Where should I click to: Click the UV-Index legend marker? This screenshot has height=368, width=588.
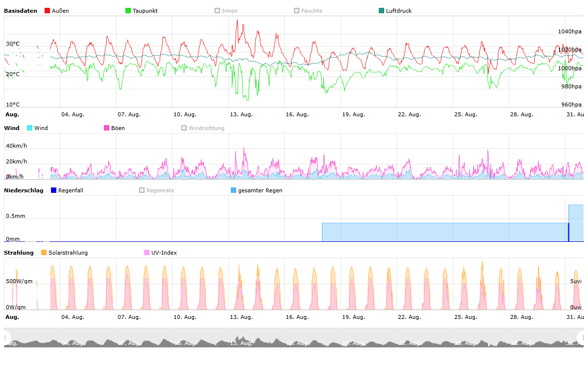(147, 253)
